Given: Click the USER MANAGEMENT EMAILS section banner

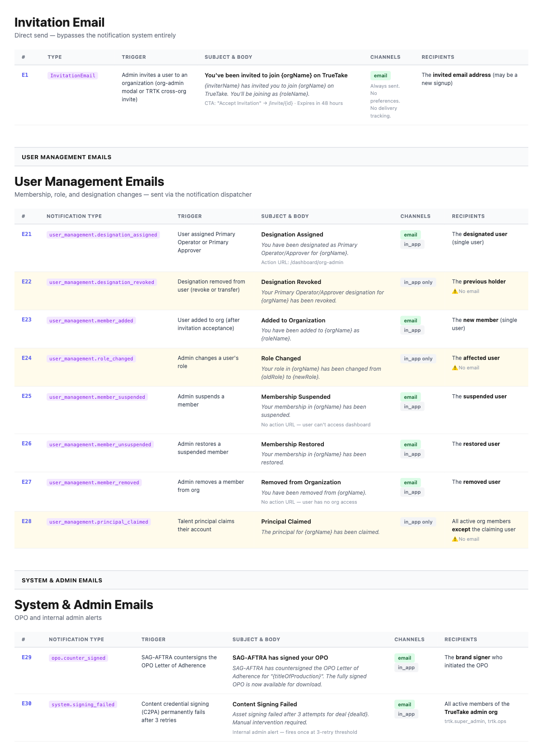Looking at the screenshot, I should (271, 157).
